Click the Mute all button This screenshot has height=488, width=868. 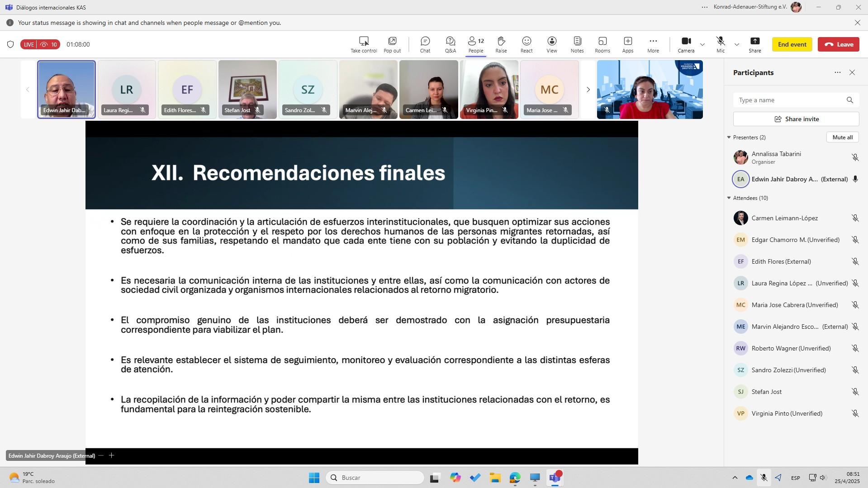tap(842, 137)
